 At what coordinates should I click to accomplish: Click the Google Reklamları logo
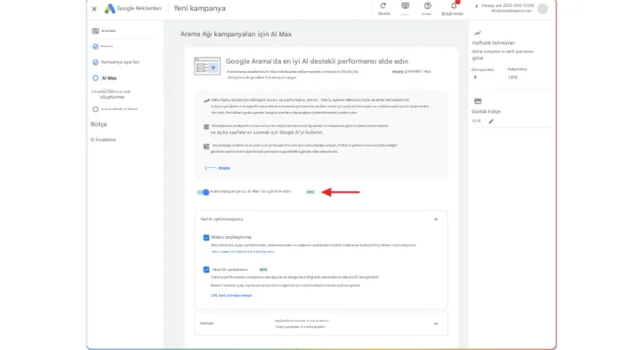133,8
